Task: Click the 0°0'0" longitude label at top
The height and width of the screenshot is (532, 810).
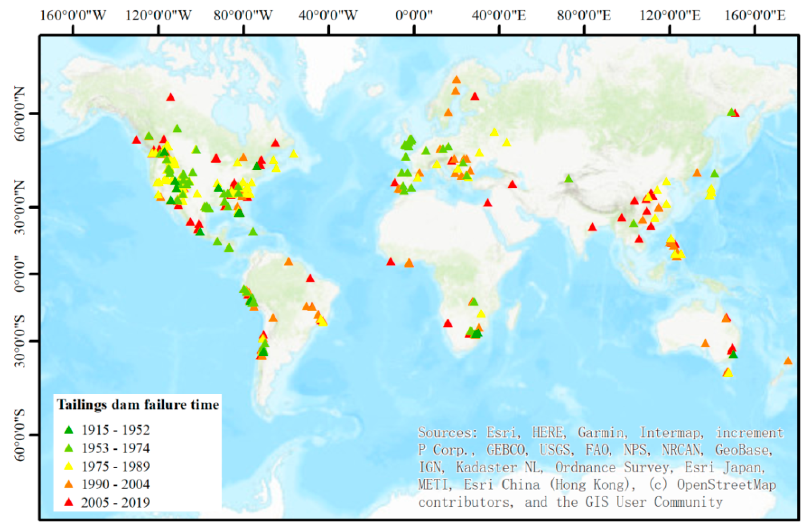Action: pyautogui.click(x=414, y=16)
